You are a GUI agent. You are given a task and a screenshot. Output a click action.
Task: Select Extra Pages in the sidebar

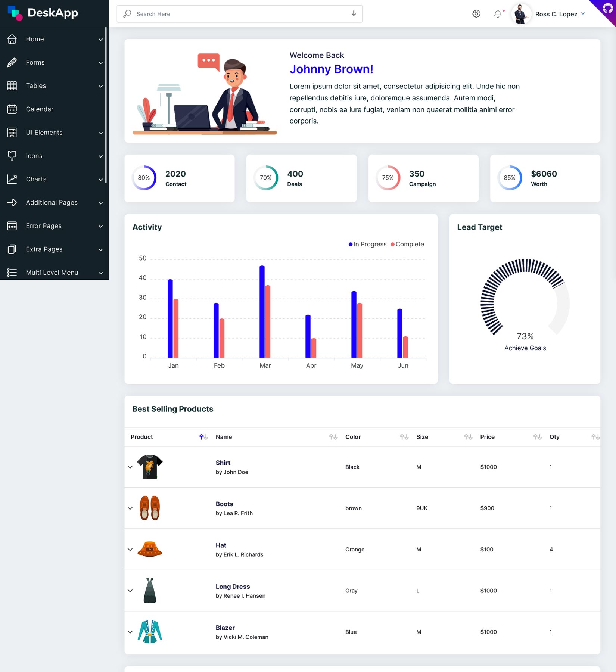point(44,249)
